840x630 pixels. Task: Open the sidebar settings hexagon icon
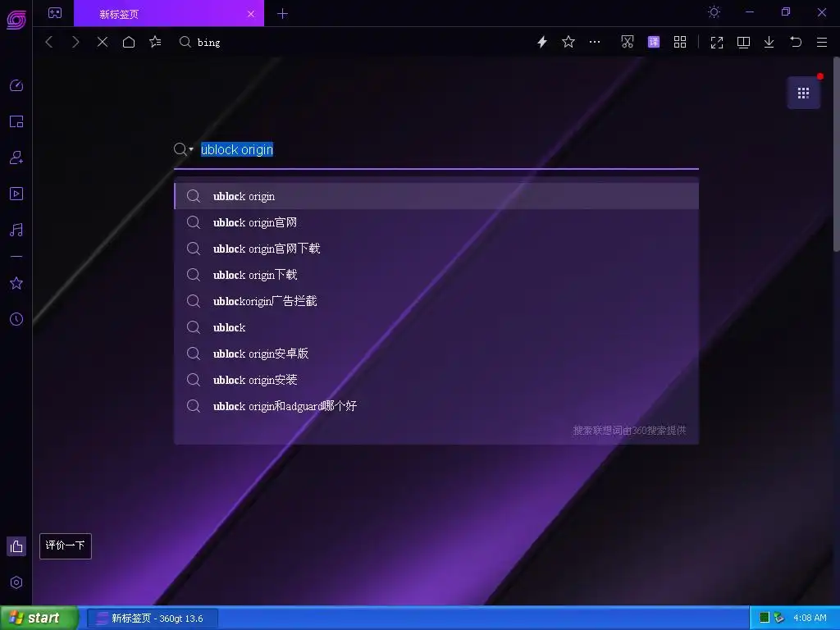(x=16, y=582)
